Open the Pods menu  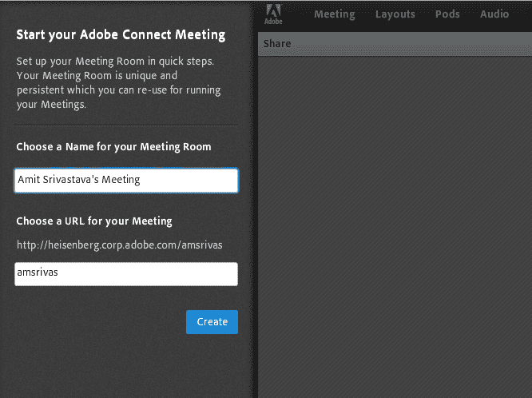[447, 14]
